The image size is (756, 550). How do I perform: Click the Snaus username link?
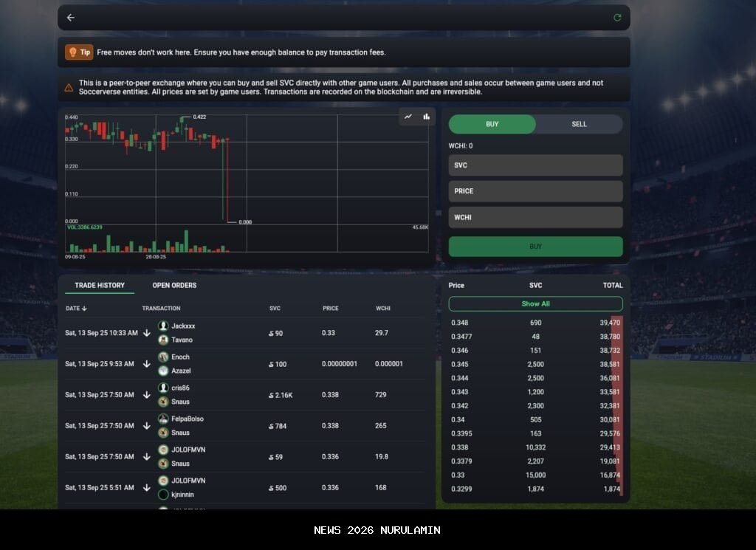[x=180, y=402]
